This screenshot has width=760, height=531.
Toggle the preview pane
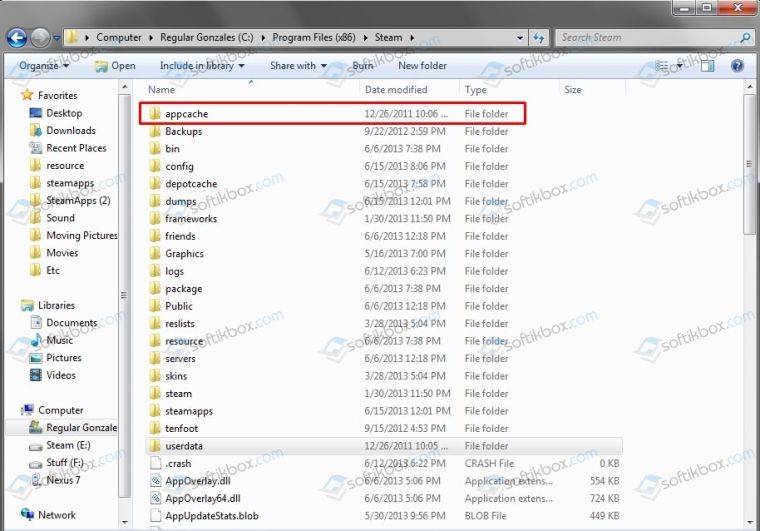pos(708,66)
